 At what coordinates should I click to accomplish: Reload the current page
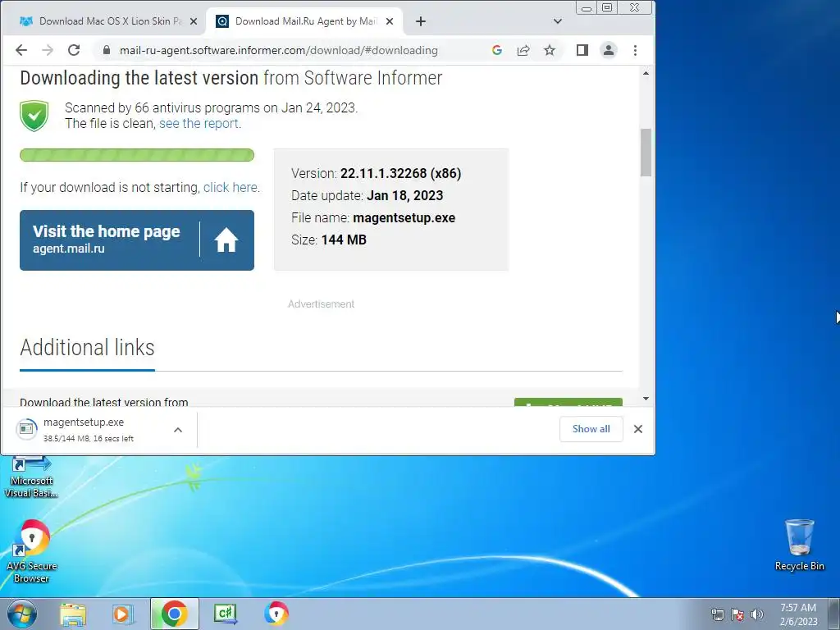tap(74, 50)
